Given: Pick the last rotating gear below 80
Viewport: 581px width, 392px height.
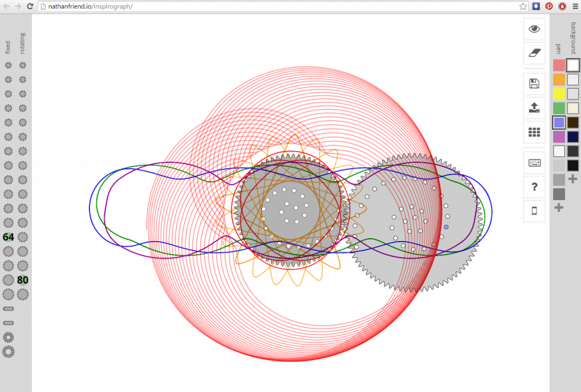Looking at the screenshot, I should click(23, 295).
